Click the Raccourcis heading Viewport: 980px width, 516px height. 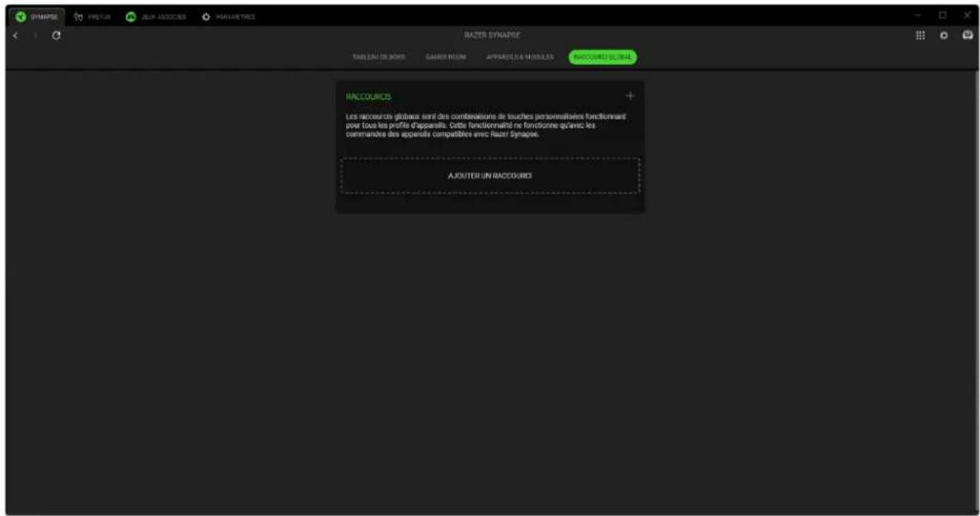(369, 97)
